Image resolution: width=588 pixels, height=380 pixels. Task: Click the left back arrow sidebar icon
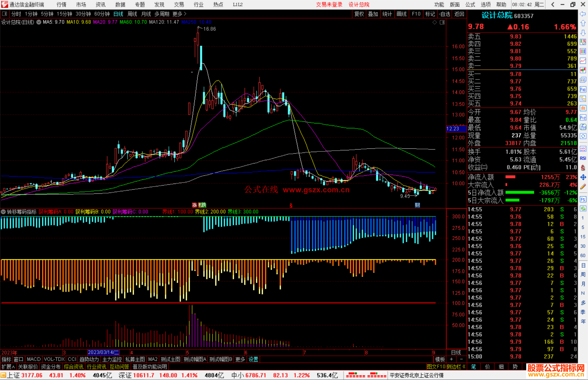pyautogui.click(x=583, y=14)
